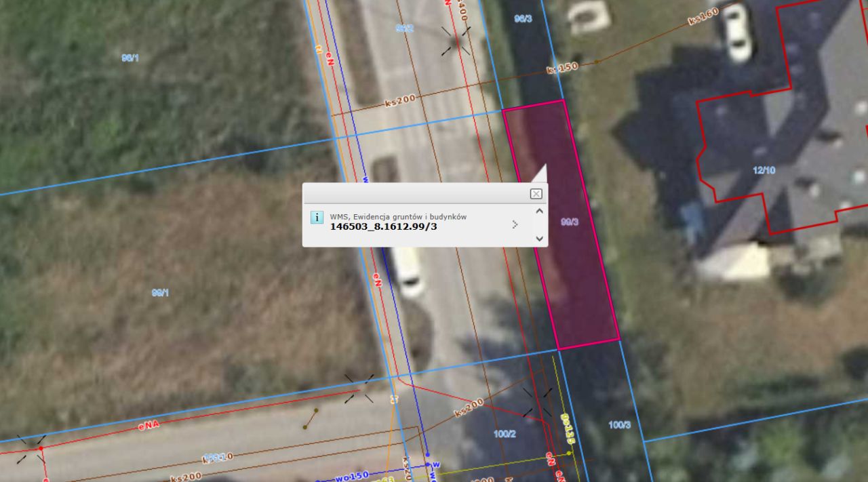Click the blue info icon in popup
This screenshot has width=868, height=482.
tap(316, 217)
